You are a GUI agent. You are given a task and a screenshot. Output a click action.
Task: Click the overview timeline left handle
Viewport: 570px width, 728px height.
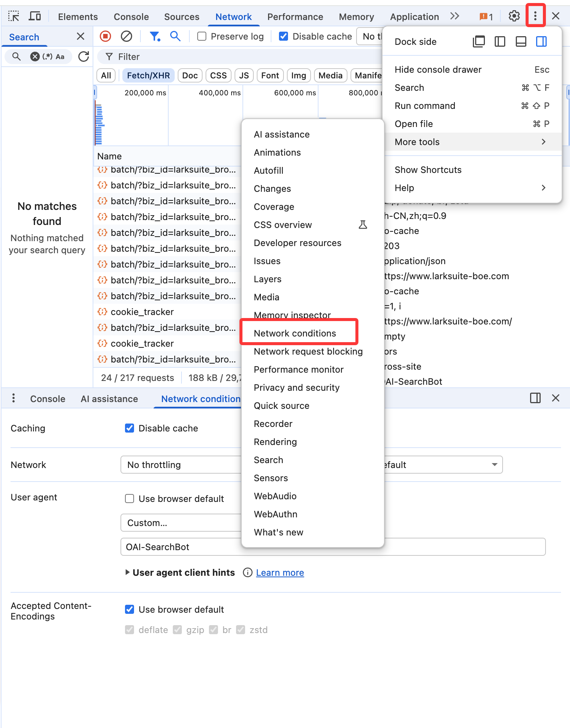[95, 92]
